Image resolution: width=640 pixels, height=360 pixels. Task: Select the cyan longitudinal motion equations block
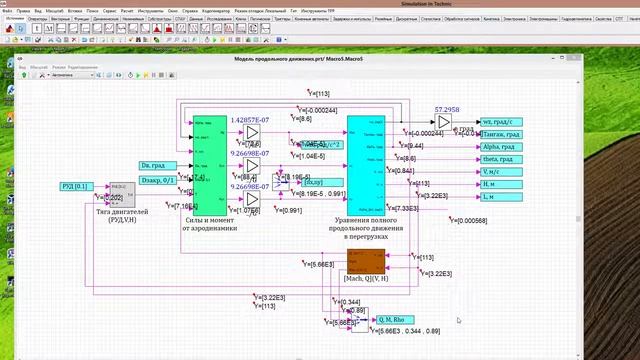366,165
